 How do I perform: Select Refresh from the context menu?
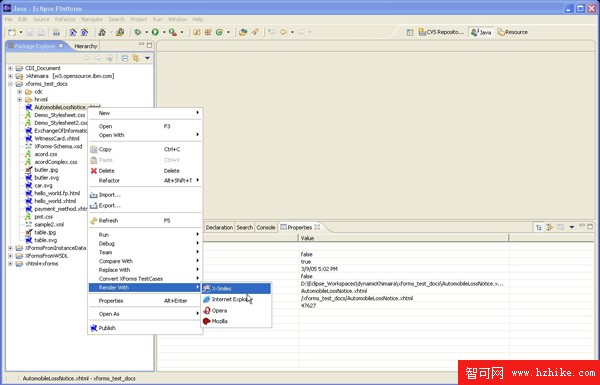[145, 220]
